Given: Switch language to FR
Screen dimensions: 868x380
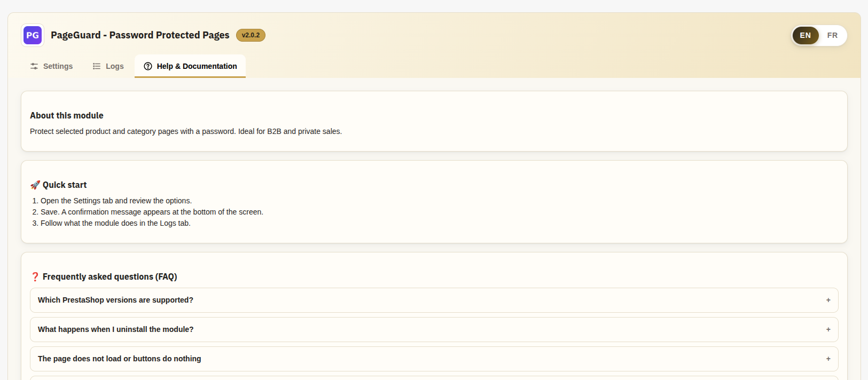Looking at the screenshot, I should pyautogui.click(x=832, y=35).
